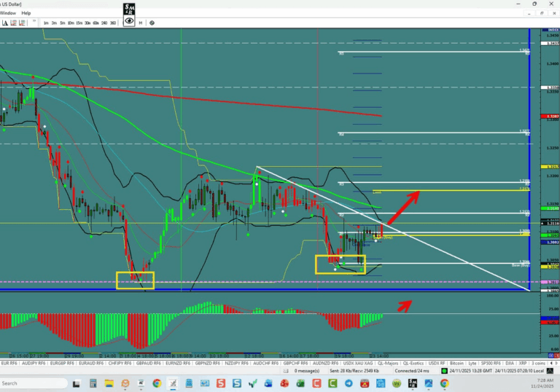Image resolution: width=560 pixels, height=392 pixels.
Task: Switch to the AUDCHF RF6 chart tab
Action: (265, 363)
